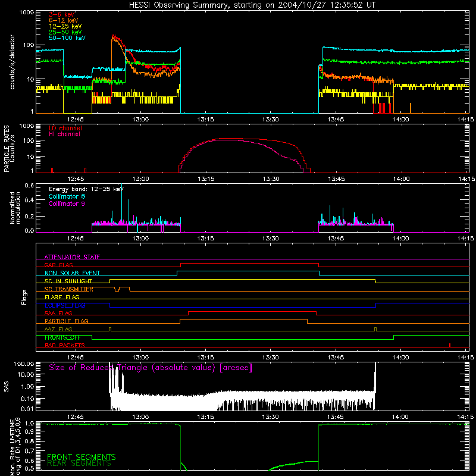
Task: Click the 0.9 y-axis label on the livetime plot
Action: pyautogui.click(x=29, y=432)
